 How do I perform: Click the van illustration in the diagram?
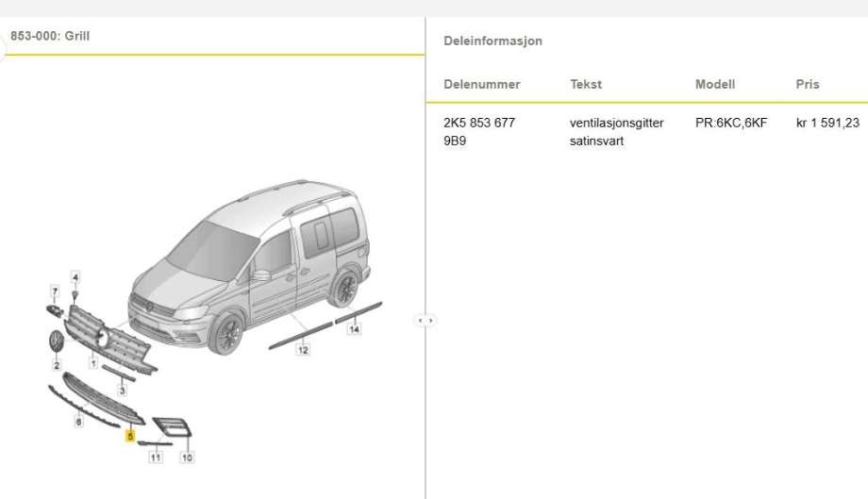coord(250,267)
